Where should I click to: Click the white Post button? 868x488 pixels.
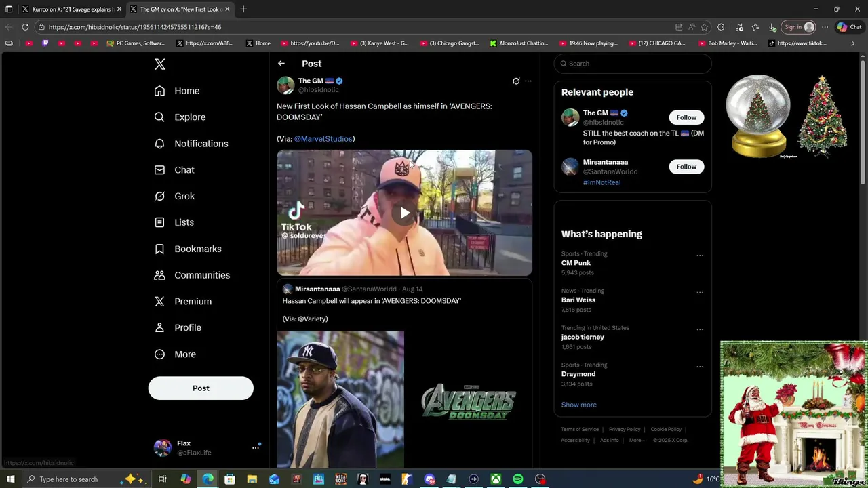[x=201, y=388]
